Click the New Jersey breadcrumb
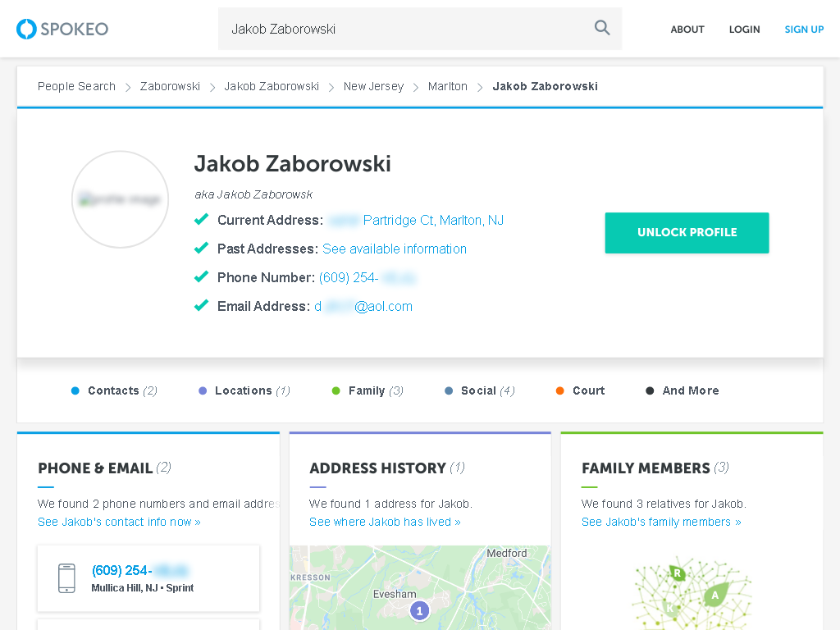Screen dimensions: 840x630 [x=373, y=86]
